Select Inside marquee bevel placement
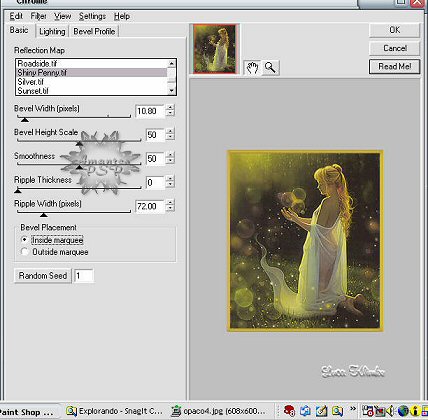428x420 pixels. click(x=52, y=240)
